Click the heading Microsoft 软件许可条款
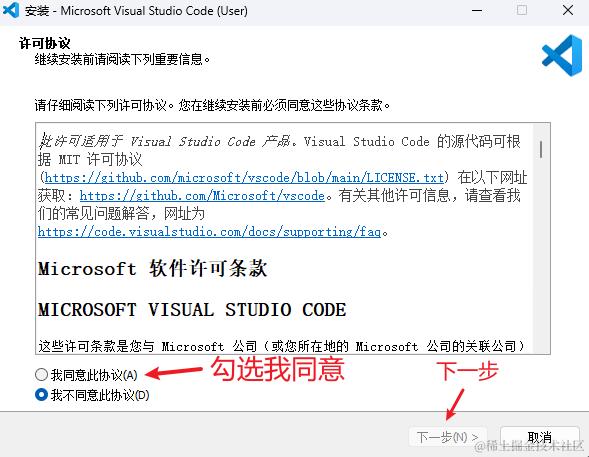589x457 pixels. [153, 268]
